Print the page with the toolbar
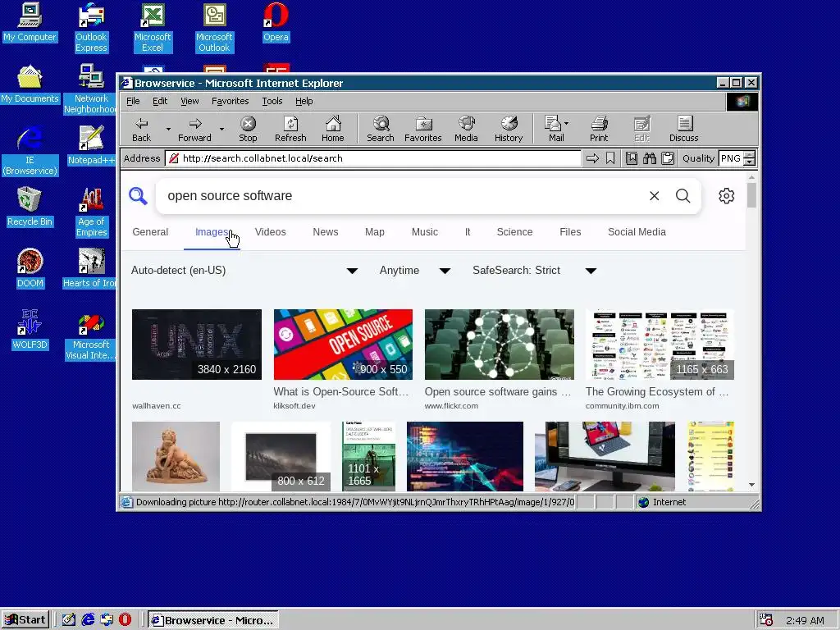Viewport: 840px width, 630px height. [x=599, y=129]
